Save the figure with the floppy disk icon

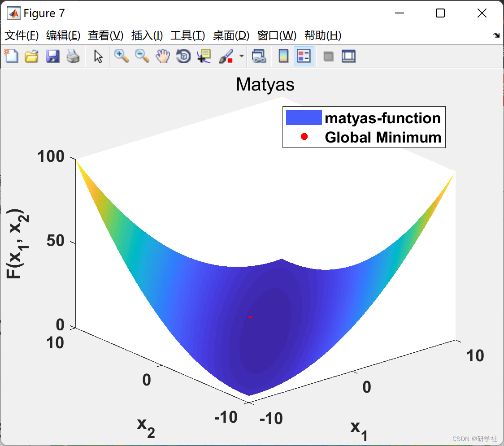52,56
